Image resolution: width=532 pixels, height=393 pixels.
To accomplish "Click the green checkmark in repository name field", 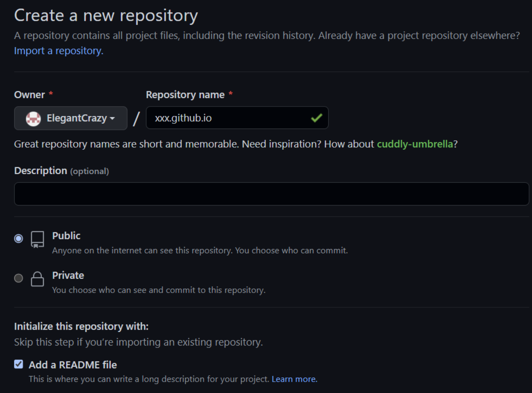I will click(x=316, y=118).
